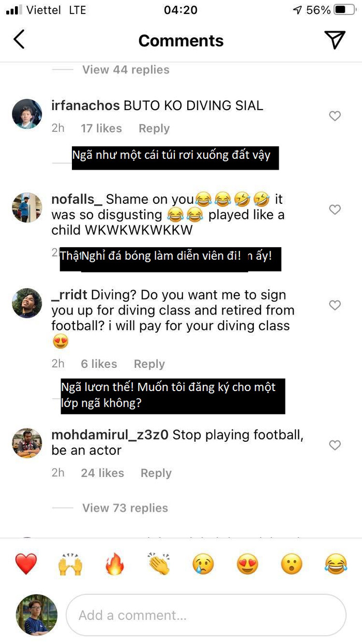Expand View 44 replies
This screenshot has height=644, width=362.
click(126, 70)
